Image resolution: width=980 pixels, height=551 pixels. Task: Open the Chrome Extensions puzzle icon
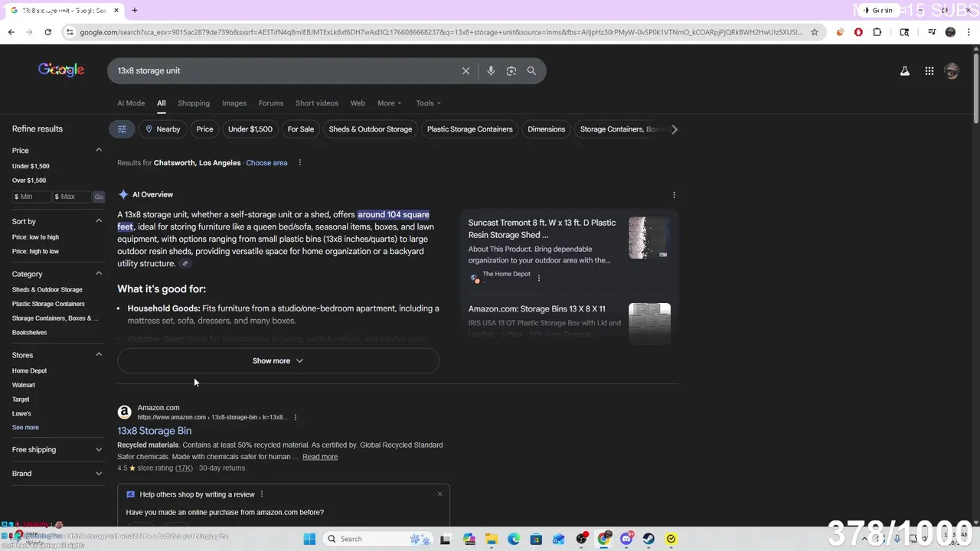point(877,32)
